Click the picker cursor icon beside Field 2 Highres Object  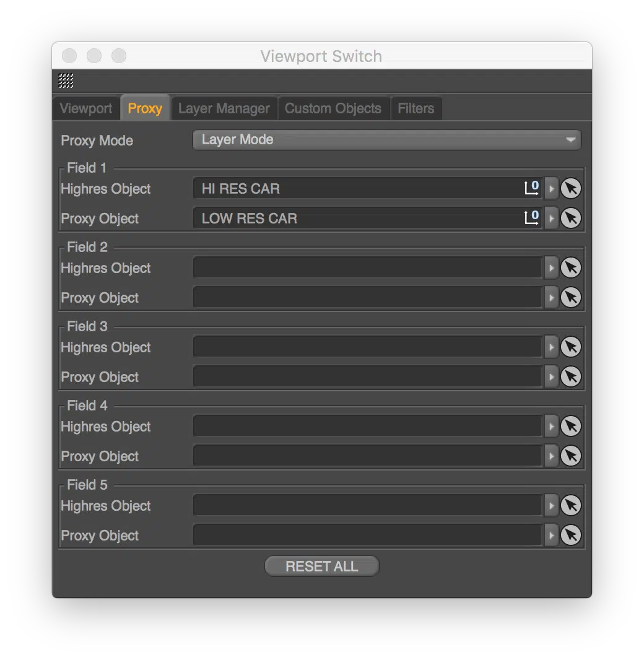(x=570, y=267)
